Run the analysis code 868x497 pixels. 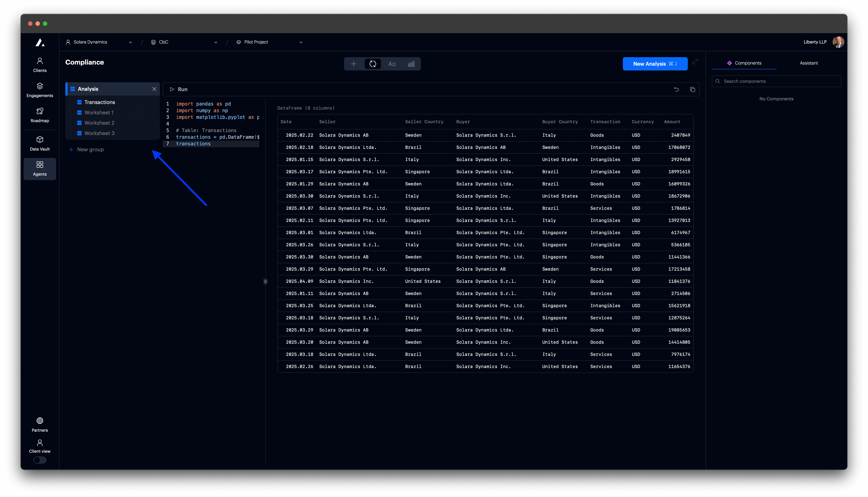pos(179,89)
